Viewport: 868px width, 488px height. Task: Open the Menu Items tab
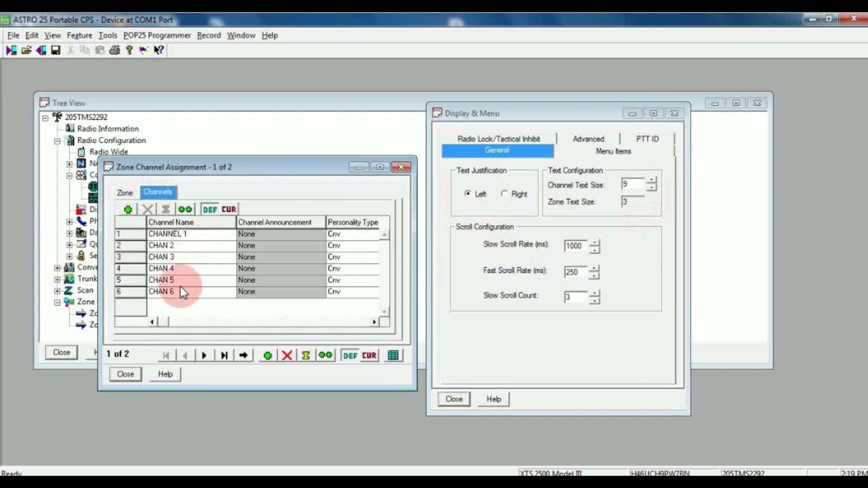click(x=614, y=151)
